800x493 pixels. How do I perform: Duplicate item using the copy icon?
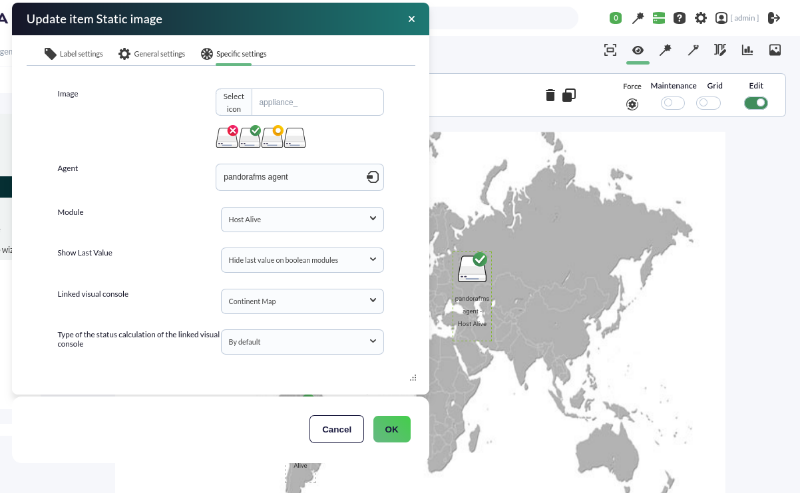[x=569, y=95]
